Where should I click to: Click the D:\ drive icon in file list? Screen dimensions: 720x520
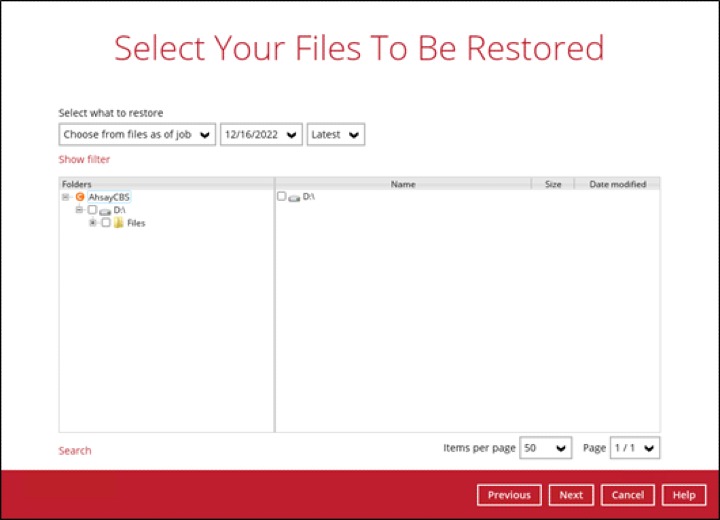(x=294, y=198)
